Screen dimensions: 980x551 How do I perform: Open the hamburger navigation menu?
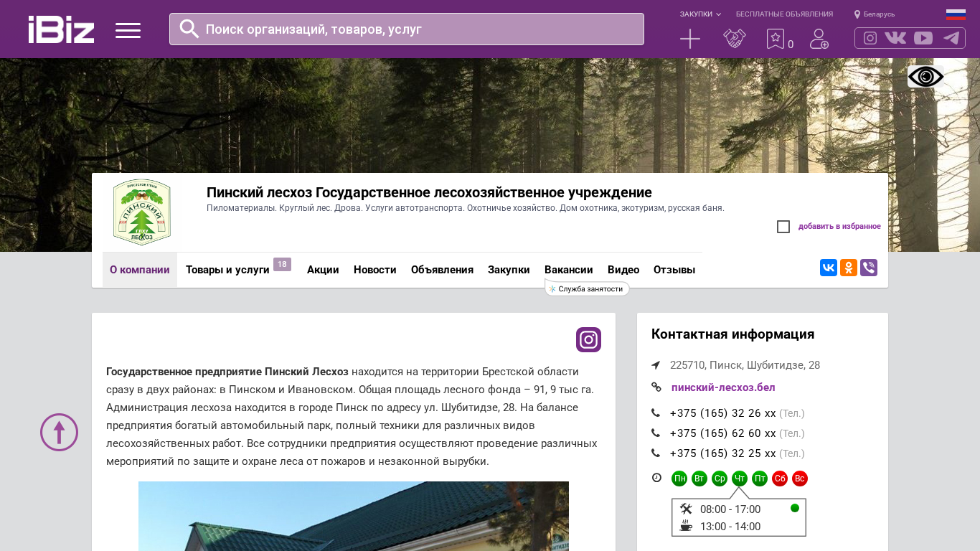pyautogui.click(x=128, y=30)
